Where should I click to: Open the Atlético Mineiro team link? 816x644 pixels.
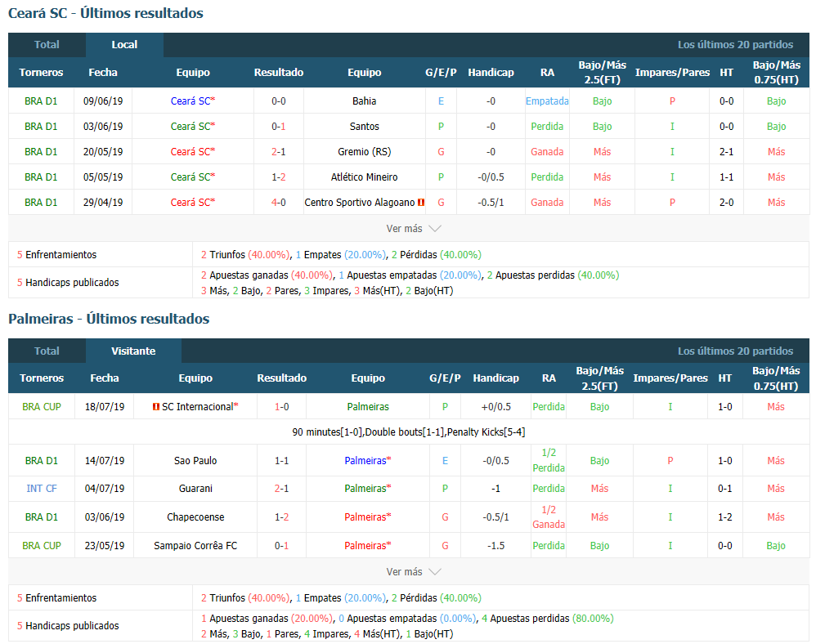(365, 177)
